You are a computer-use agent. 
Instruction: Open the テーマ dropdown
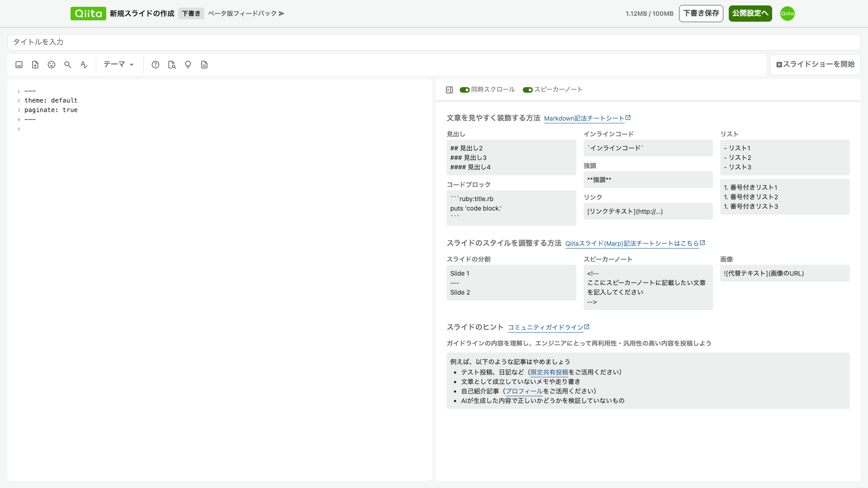pyautogui.click(x=119, y=65)
